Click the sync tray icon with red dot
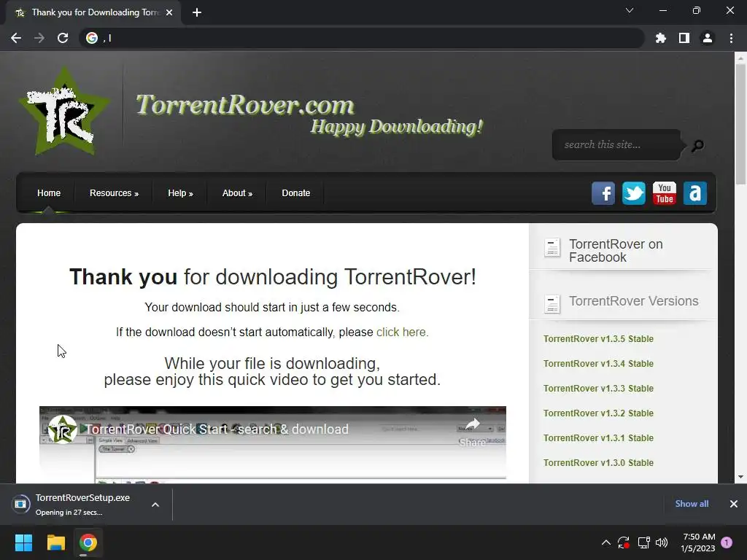The width and height of the screenshot is (747, 560). point(624,542)
